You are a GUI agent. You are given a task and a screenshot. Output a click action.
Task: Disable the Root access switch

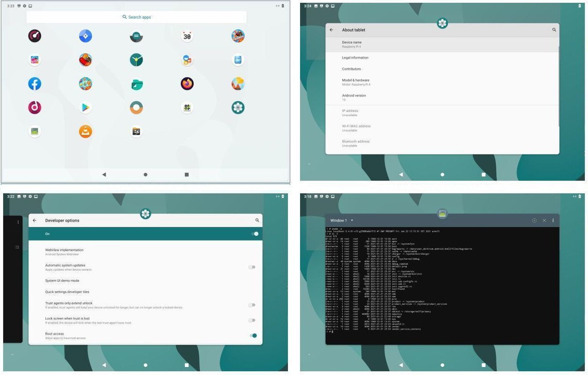(x=253, y=336)
